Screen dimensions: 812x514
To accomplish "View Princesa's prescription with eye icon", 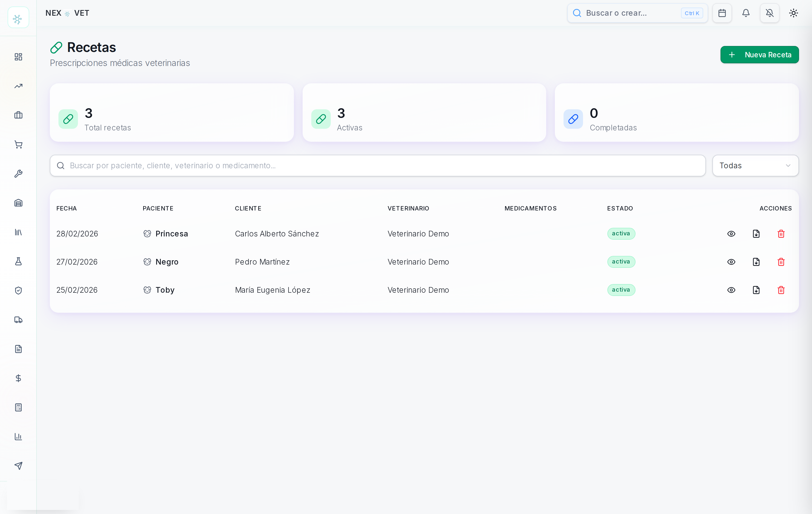I will pos(731,233).
